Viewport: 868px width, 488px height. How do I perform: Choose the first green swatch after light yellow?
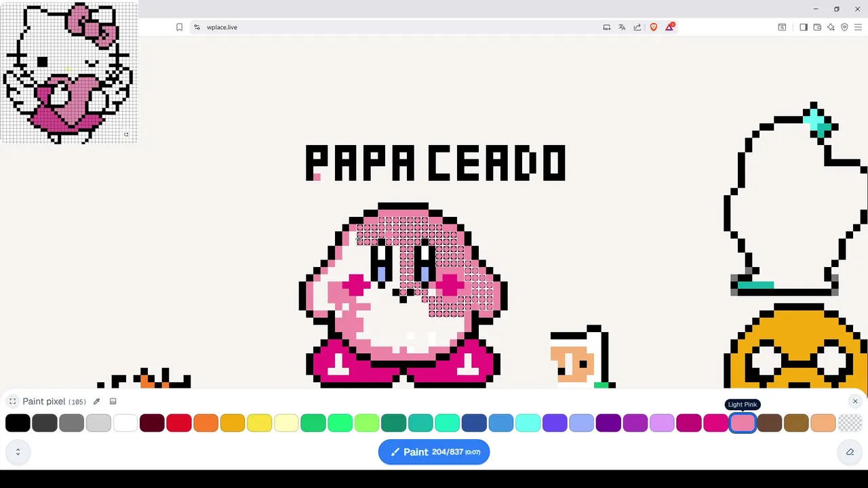coord(313,423)
